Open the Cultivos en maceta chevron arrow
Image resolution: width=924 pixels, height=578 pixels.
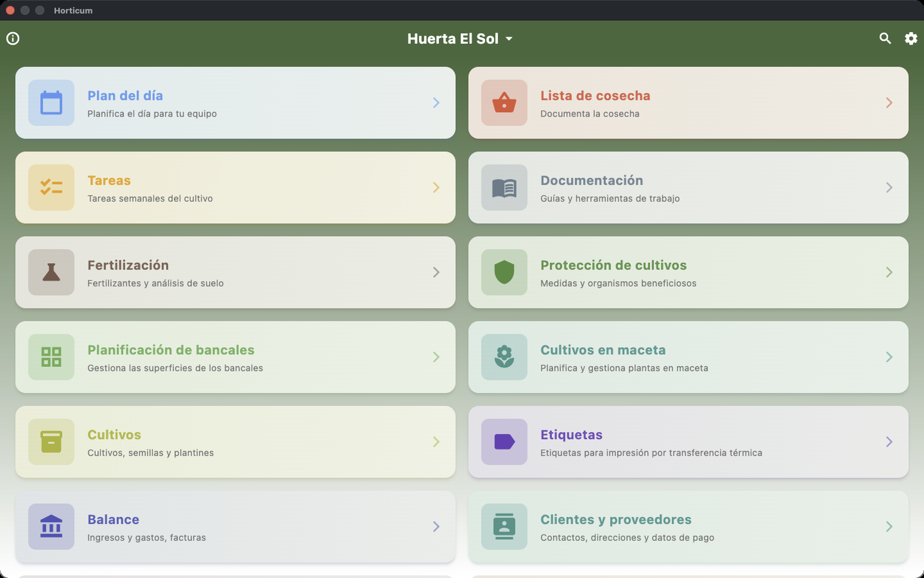click(x=889, y=357)
